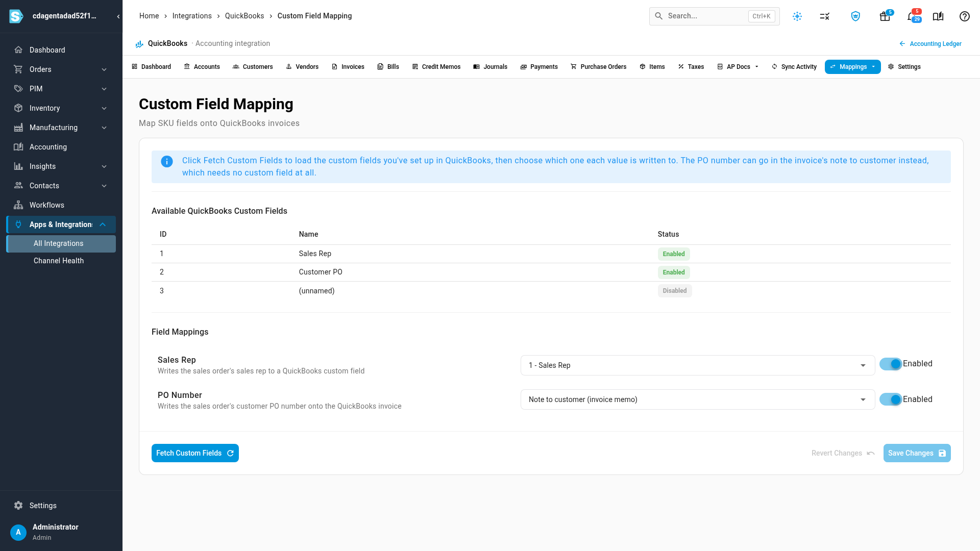
Task: Click the Integrations breadcrumb link
Action: click(x=192, y=16)
